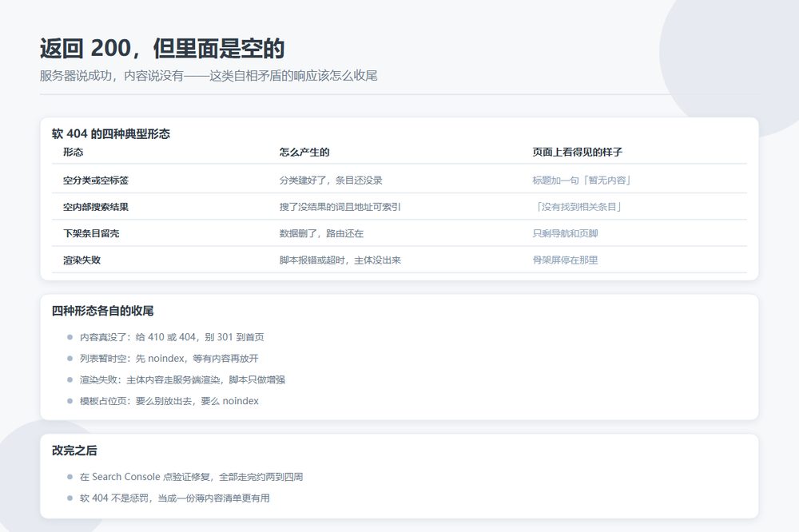Click the cell 标题加一句「暂无内容」

pyautogui.click(x=582, y=180)
